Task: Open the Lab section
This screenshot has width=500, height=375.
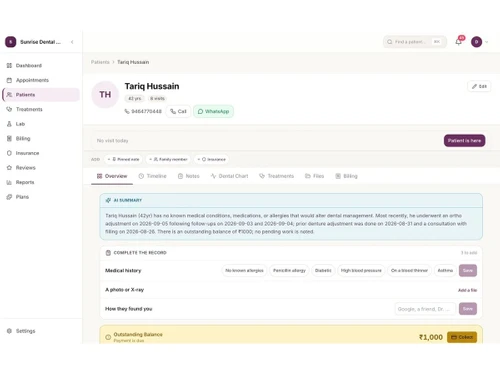Action: pyautogui.click(x=40, y=124)
